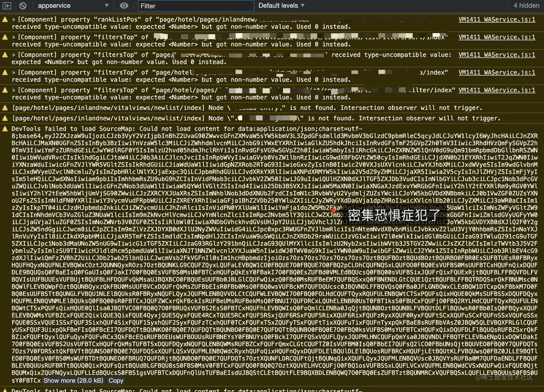Click warning icon of first Intersection observer message

tap(5, 108)
